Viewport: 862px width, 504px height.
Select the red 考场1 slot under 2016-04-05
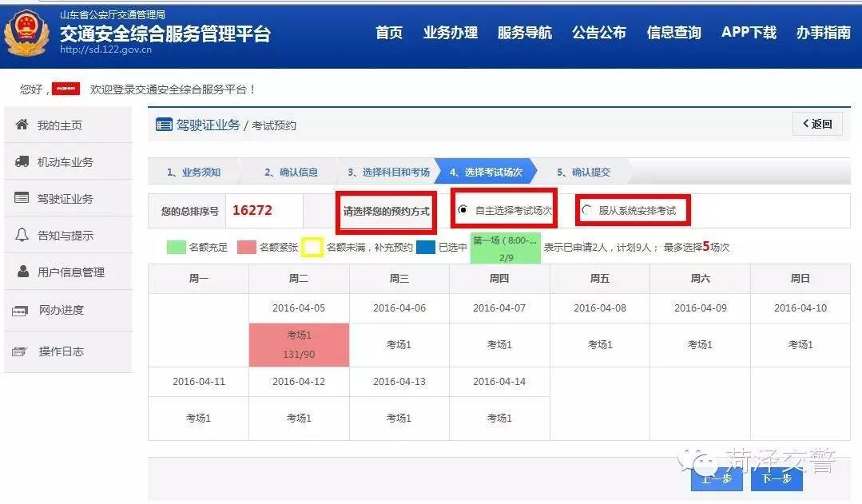click(298, 344)
